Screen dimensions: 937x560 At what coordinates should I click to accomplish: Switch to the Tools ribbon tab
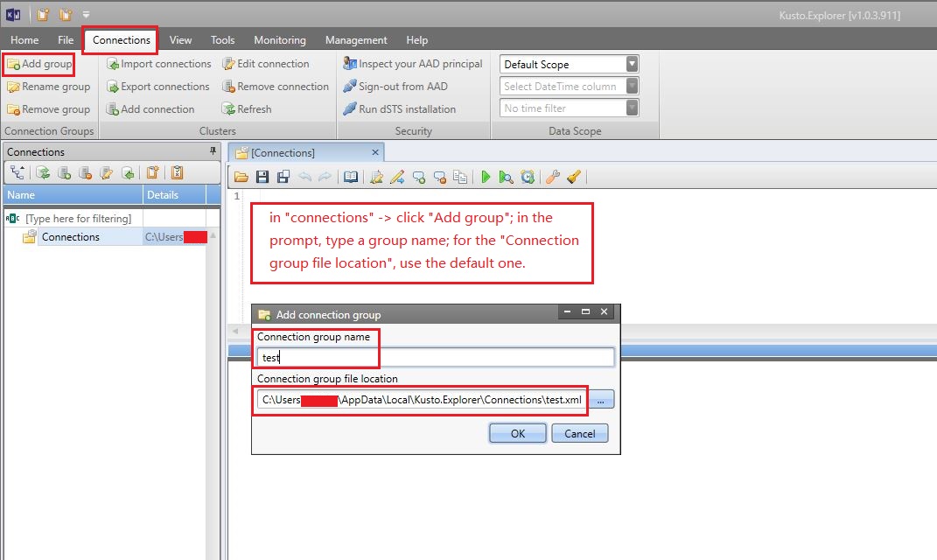(222, 40)
